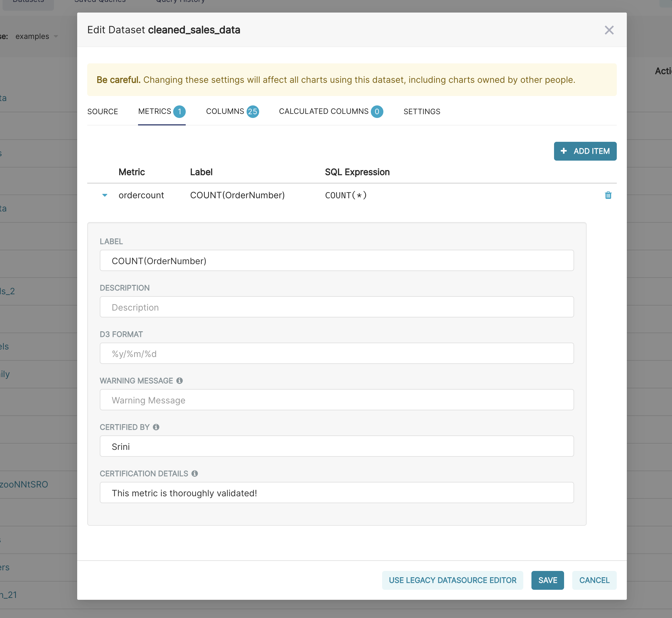The image size is (672, 618).
Task: Edit the Certified By field showing Srini
Action: coord(336,446)
